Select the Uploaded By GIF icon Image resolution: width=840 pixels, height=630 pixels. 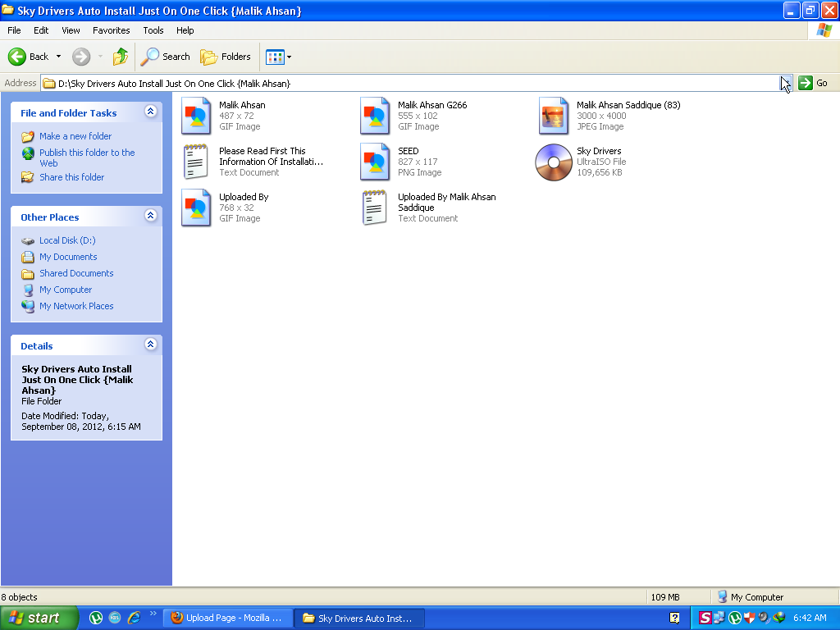[196, 208]
